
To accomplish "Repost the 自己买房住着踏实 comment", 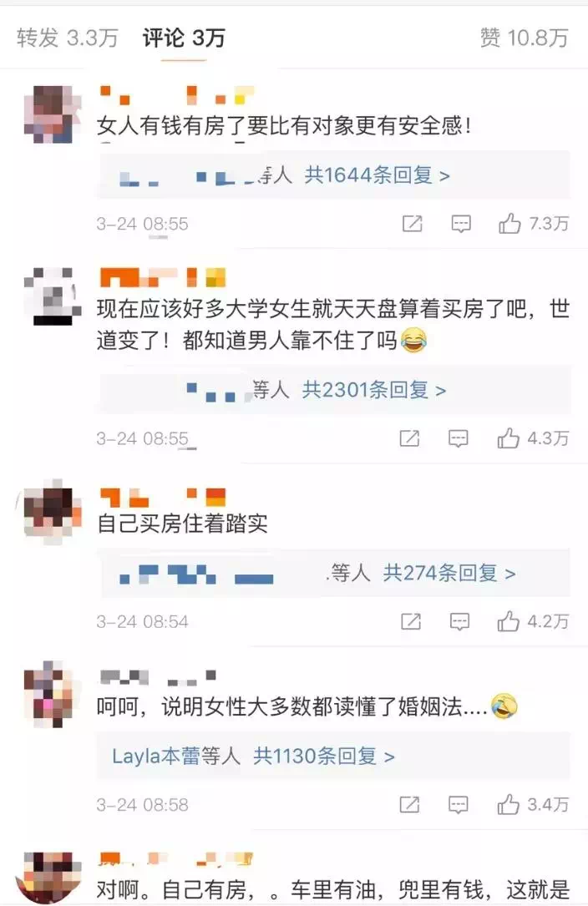I will 411,622.
